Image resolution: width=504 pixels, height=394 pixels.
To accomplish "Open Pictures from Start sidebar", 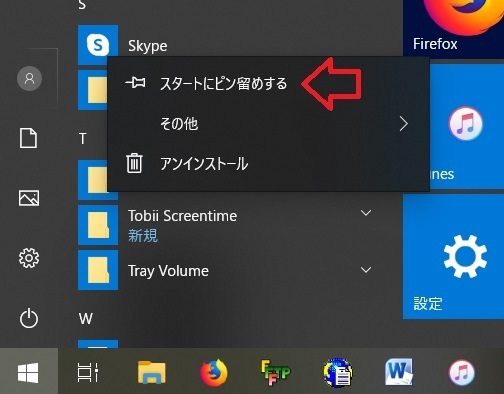I will pos(29,198).
